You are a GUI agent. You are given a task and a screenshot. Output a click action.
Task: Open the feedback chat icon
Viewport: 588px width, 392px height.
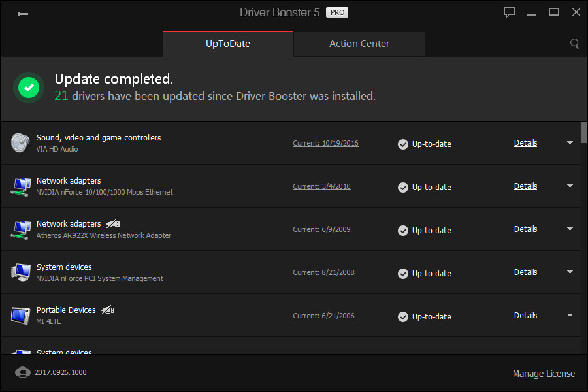click(x=510, y=12)
